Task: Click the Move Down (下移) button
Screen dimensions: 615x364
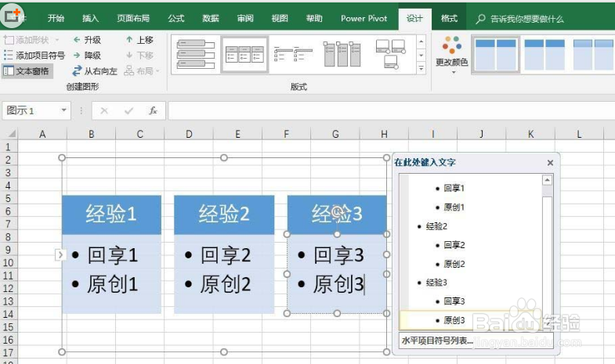Action: click(139, 56)
